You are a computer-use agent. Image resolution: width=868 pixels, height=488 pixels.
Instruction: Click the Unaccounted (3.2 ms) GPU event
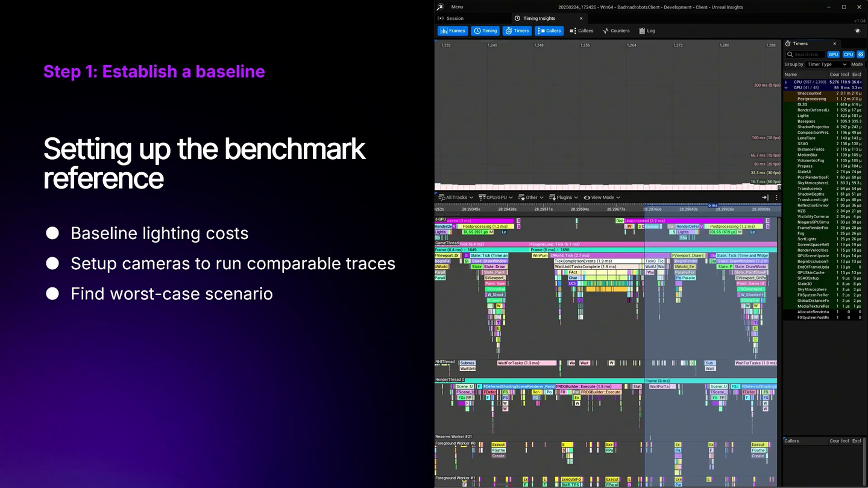pos(694,221)
